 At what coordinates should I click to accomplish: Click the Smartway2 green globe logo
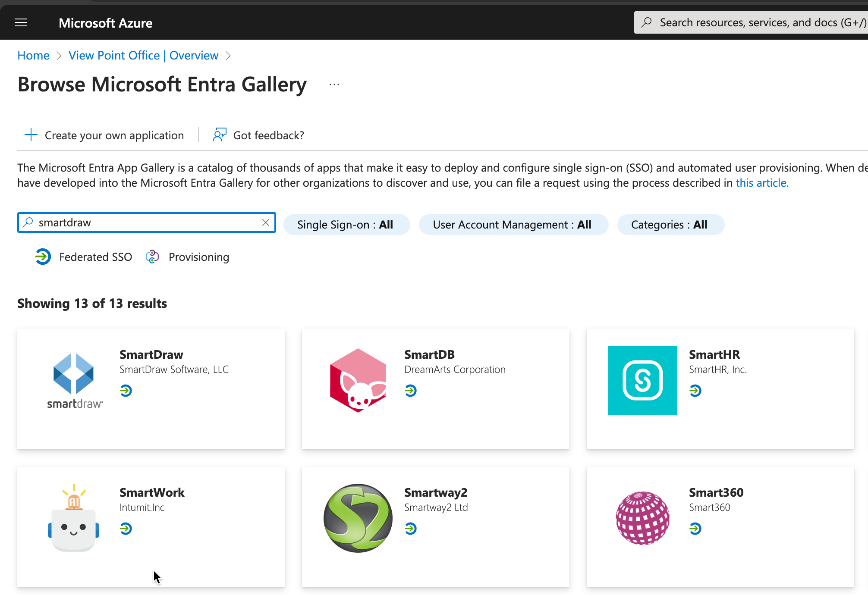358,518
